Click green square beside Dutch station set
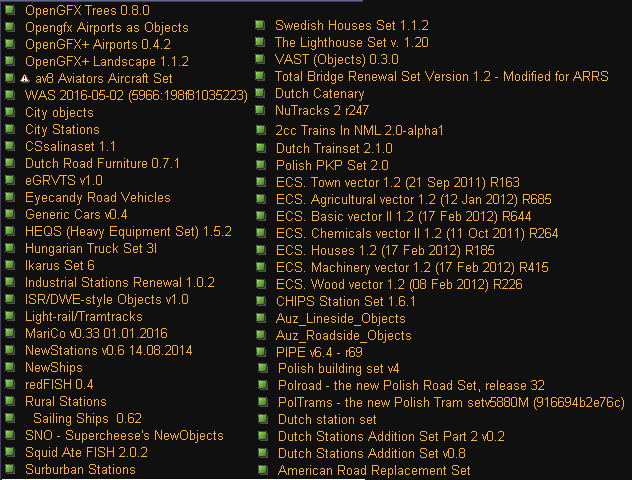The width and height of the screenshot is (632, 480). point(263,419)
